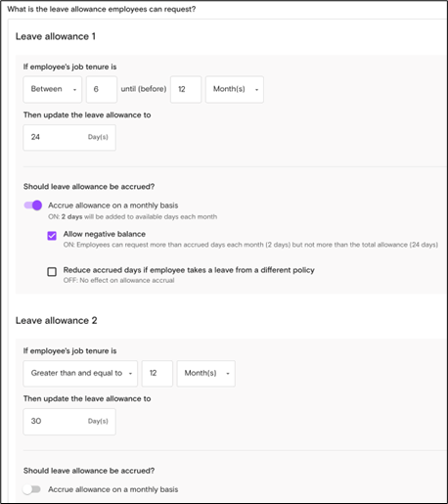
Task: Turn off monthly accrual toggle in allowance 1
Action: click(33, 206)
